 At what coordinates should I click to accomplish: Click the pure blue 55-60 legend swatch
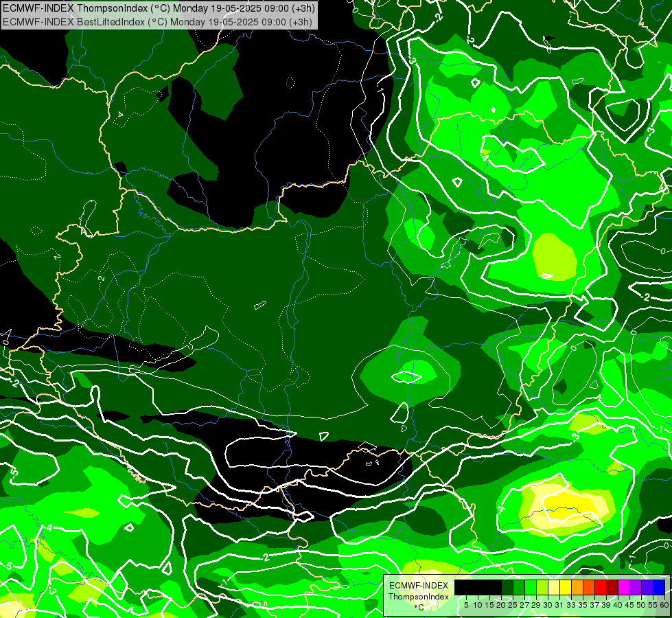(659, 587)
